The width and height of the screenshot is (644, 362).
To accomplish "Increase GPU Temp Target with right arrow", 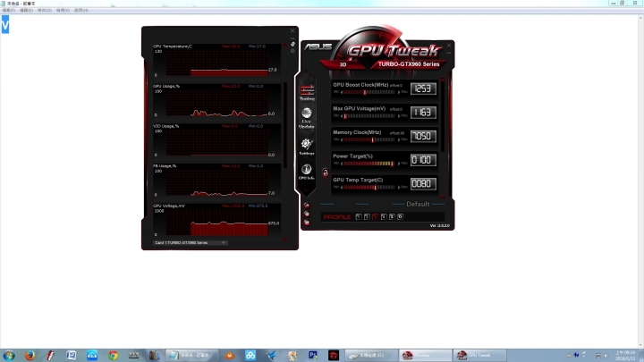I will [x=399, y=188].
